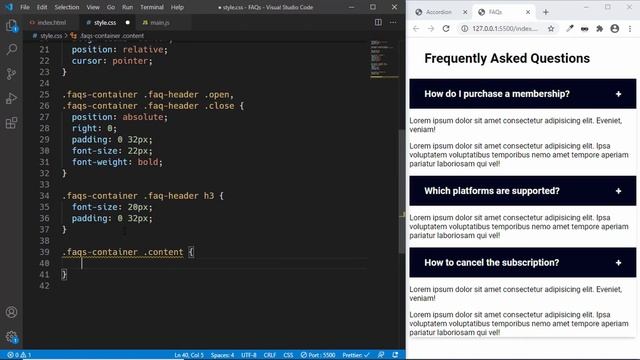Switch to the style.css editor tab
The image size is (640, 360).
[105, 22]
